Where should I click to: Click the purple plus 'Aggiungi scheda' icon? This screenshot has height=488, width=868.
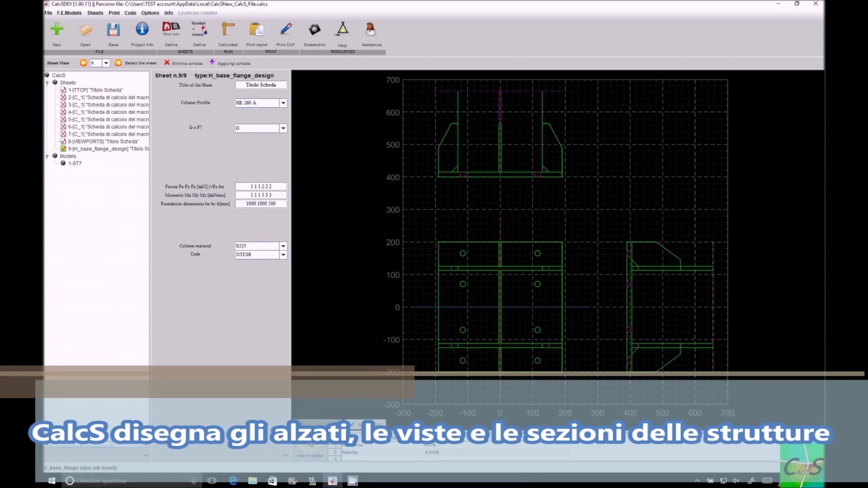pos(212,62)
